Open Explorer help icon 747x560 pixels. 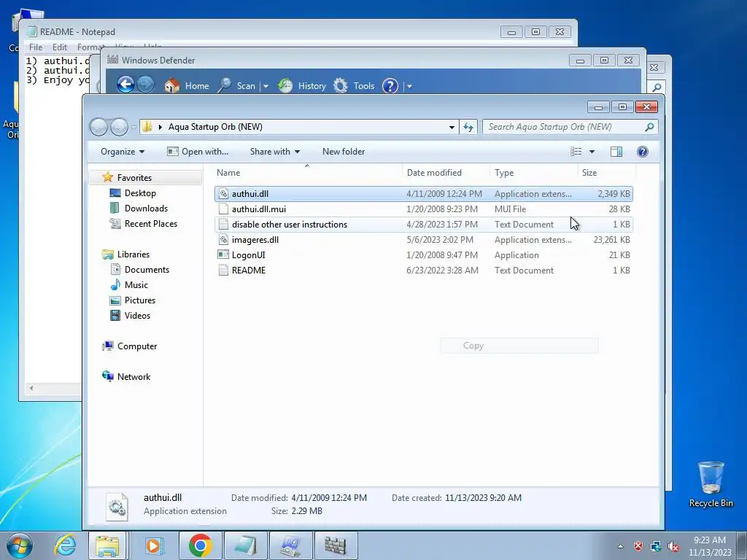coord(642,152)
